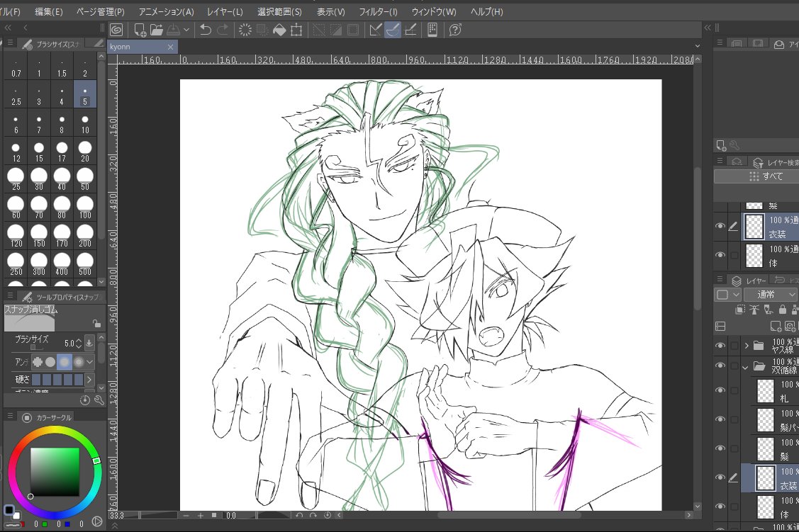Toggle Snap to Ruler icon
The width and height of the screenshot is (799, 532).
[376, 30]
